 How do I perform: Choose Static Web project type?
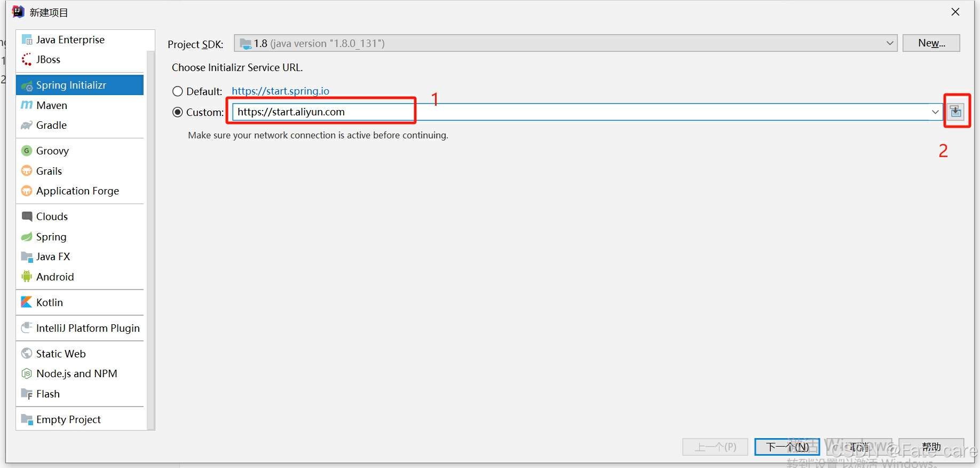pos(80,354)
